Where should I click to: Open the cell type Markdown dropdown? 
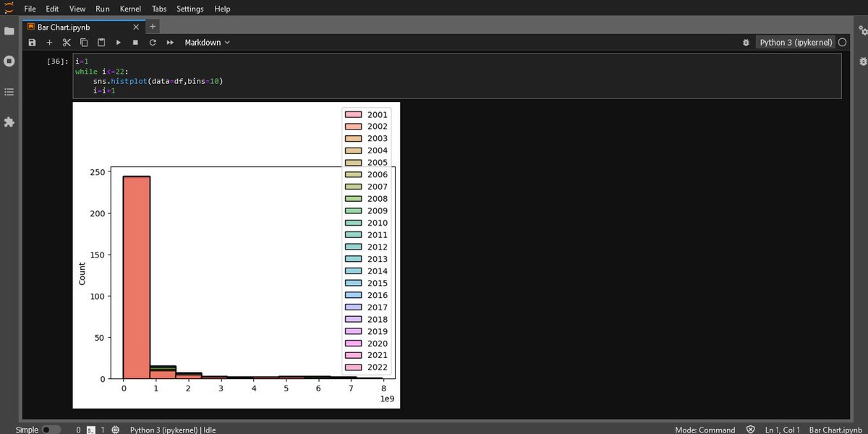[207, 43]
